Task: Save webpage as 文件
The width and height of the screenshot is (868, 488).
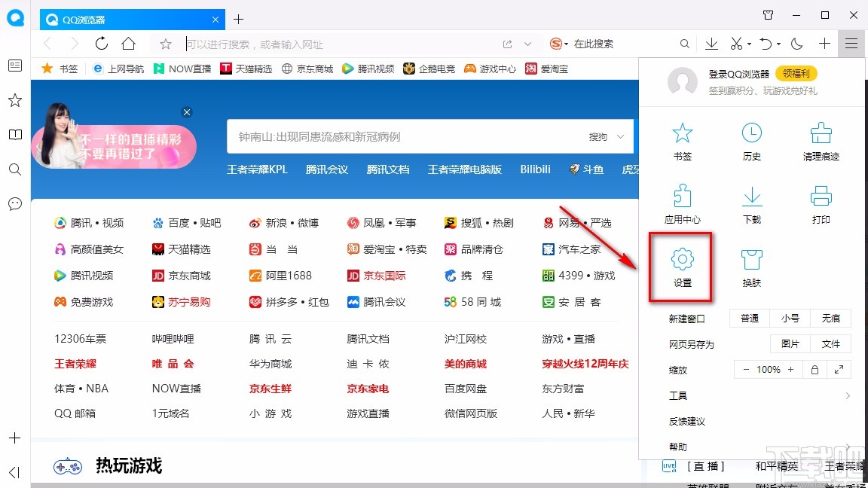Action: pyautogui.click(x=830, y=344)
